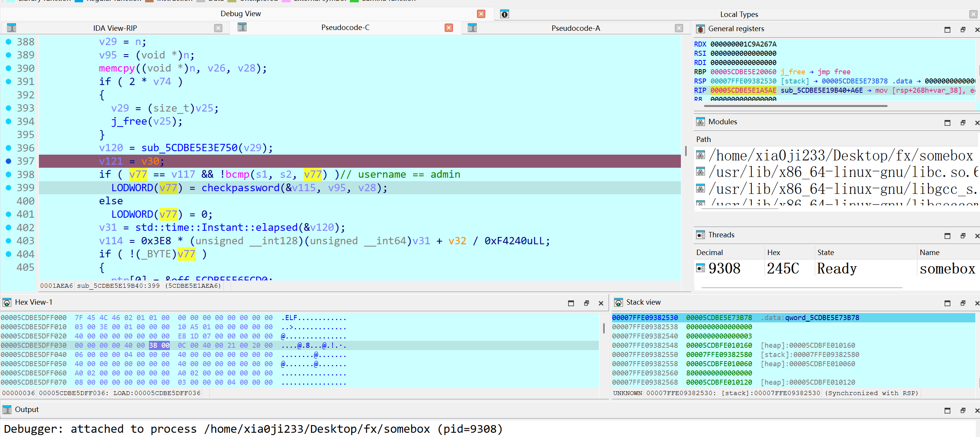Click the General registers bug icon
The image size is (980, 437).
(701, 29)
